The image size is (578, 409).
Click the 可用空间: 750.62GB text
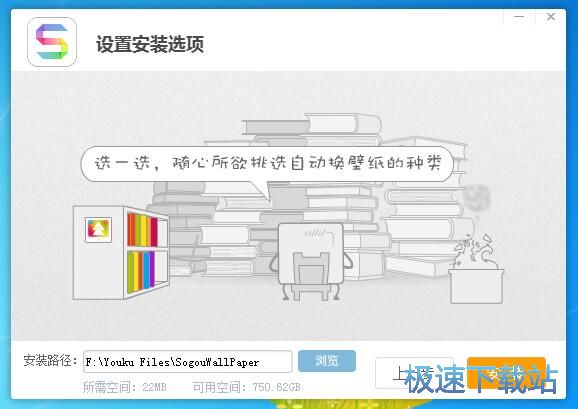pyautogui.click(x=246, y=387)
